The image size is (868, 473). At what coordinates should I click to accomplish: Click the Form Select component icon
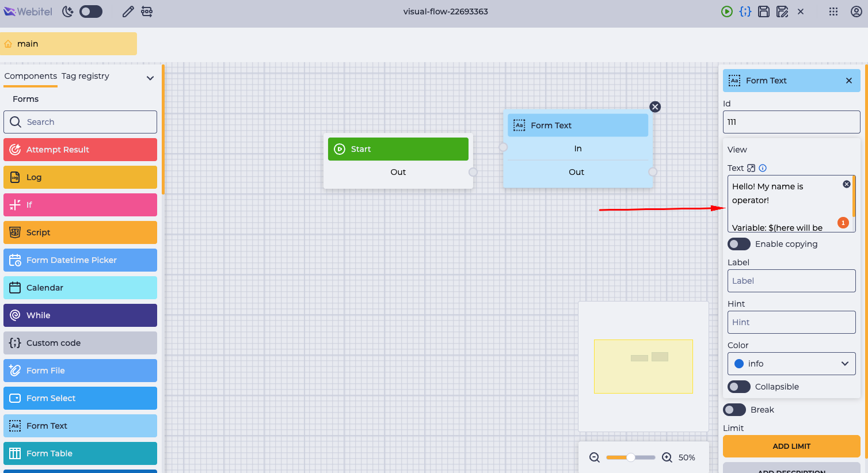pyautogui.click(x=15, y=398)
